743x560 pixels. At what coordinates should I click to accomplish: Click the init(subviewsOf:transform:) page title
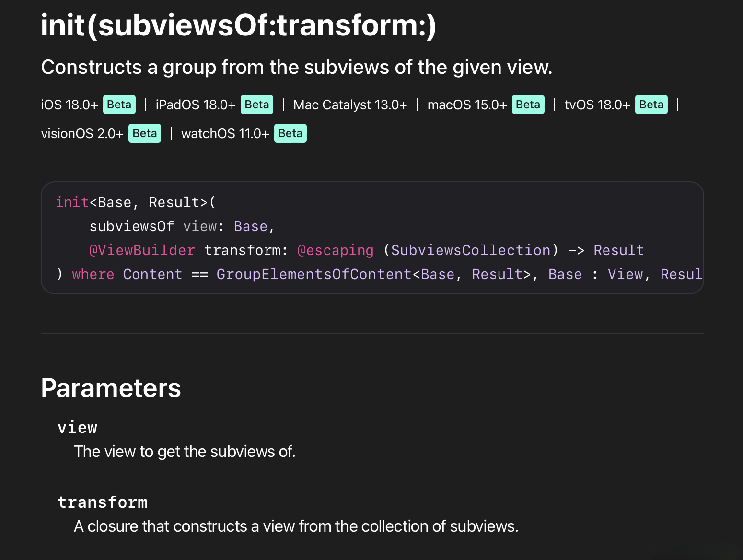[x=239, y=25]
